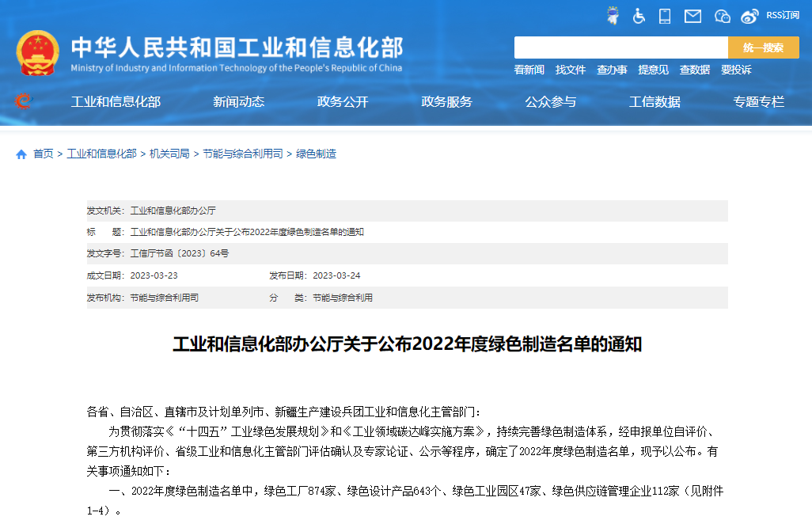Select 政务服务 in the navigation bar
Screen dimensions: 812x524
click(x=446, y=101)
